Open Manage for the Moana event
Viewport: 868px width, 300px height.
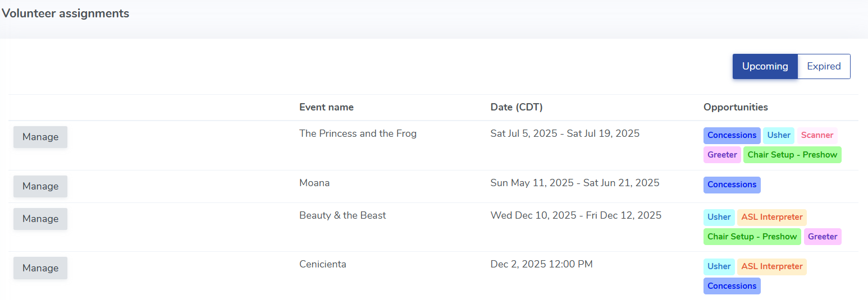(40, 186)
